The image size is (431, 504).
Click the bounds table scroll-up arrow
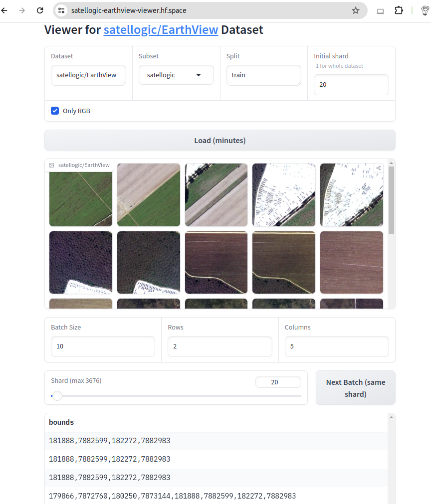point(391,418)
